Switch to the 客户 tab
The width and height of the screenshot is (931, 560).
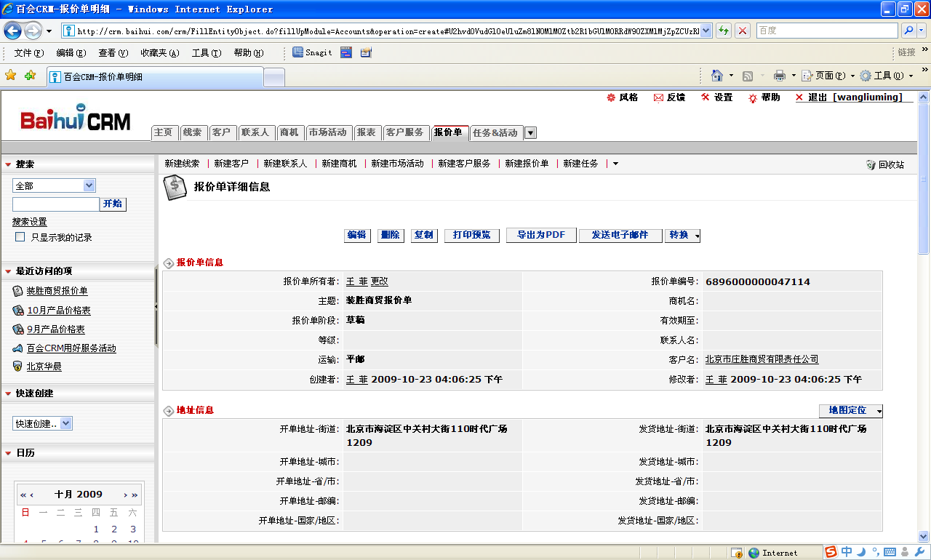pyautogui.click(x=220, y=132)
